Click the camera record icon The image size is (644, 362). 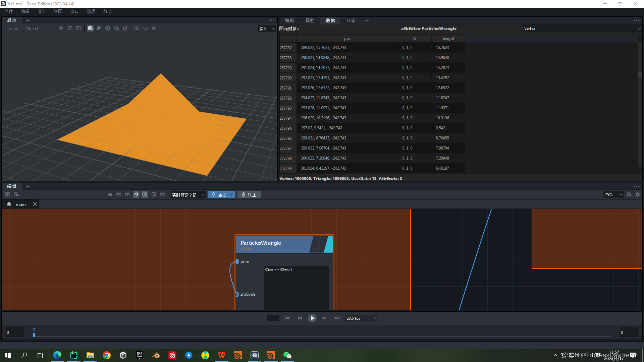146,28
